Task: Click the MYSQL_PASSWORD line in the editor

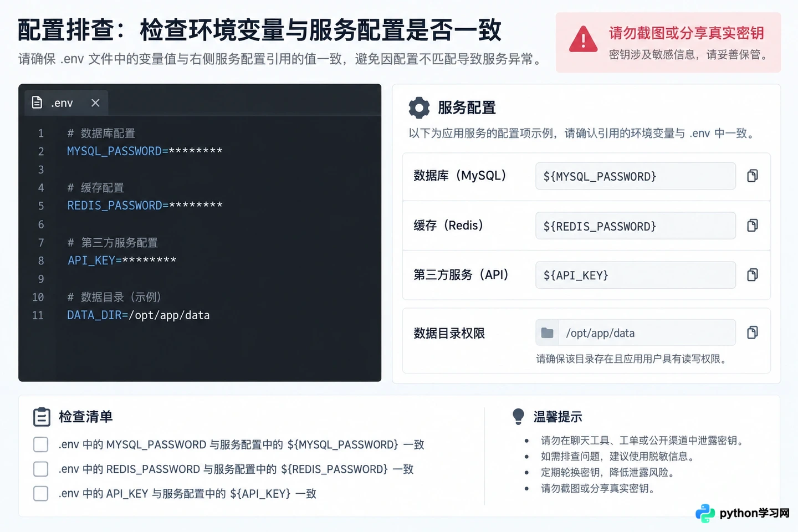Action: [145, 151]
